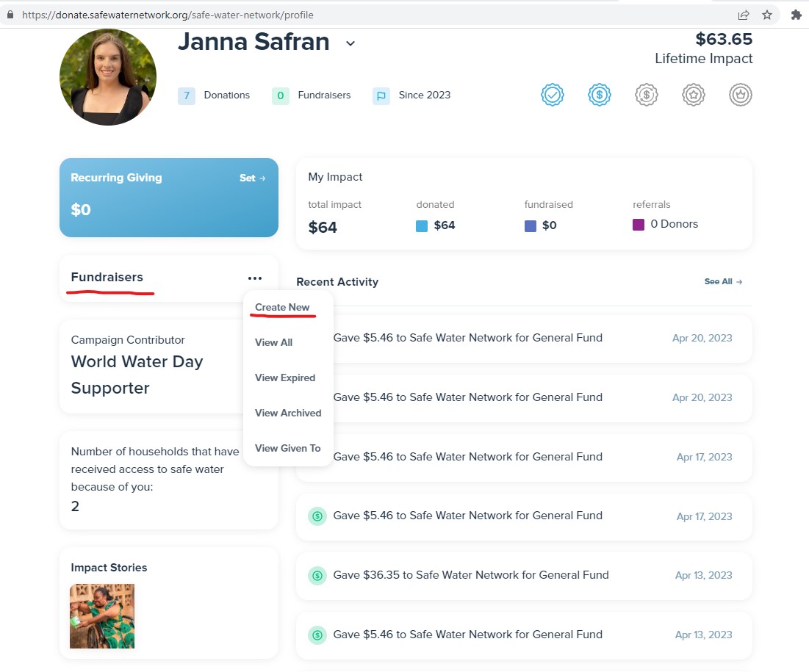Click the purple referrals color swatch

pos(639,225)
